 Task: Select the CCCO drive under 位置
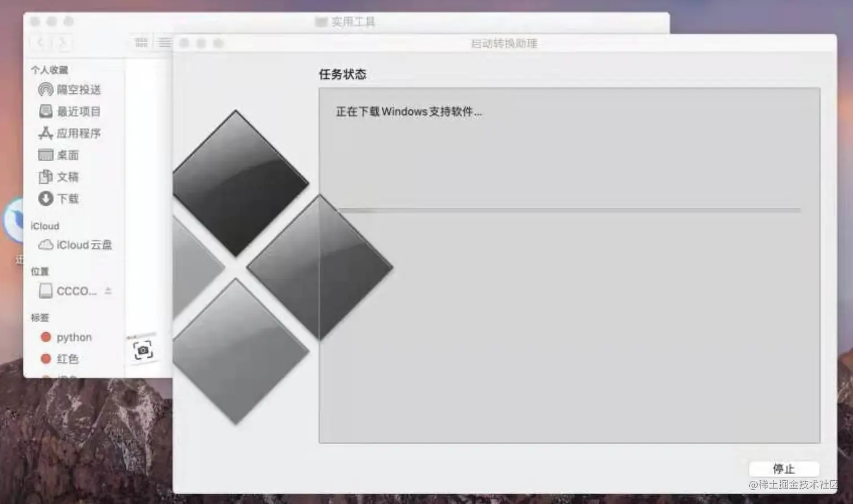(73, 291)
